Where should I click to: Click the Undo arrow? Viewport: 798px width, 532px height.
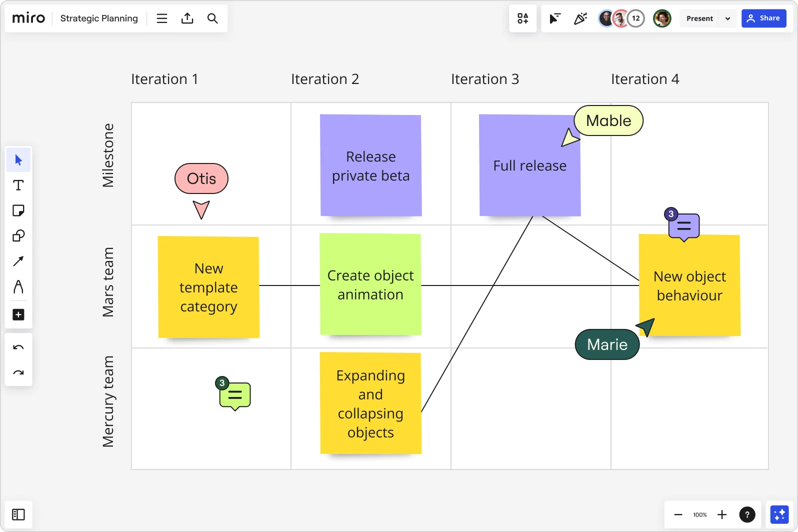(18, 347)
